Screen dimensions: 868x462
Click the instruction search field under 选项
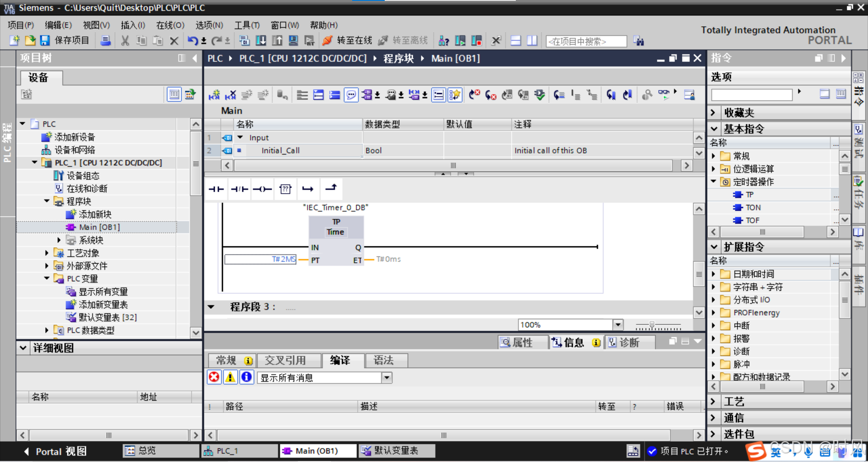(752, 94)
